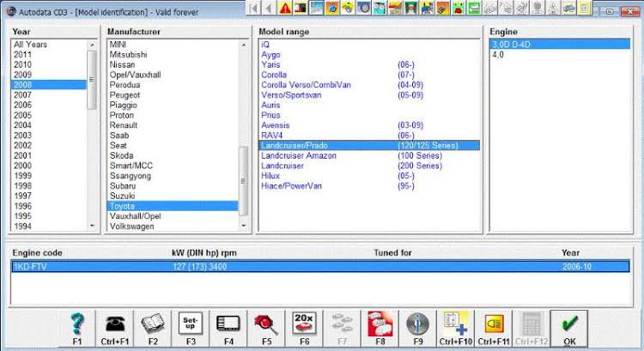Select year 2007 in Year list
644x351 pixels.
[23, 94]
